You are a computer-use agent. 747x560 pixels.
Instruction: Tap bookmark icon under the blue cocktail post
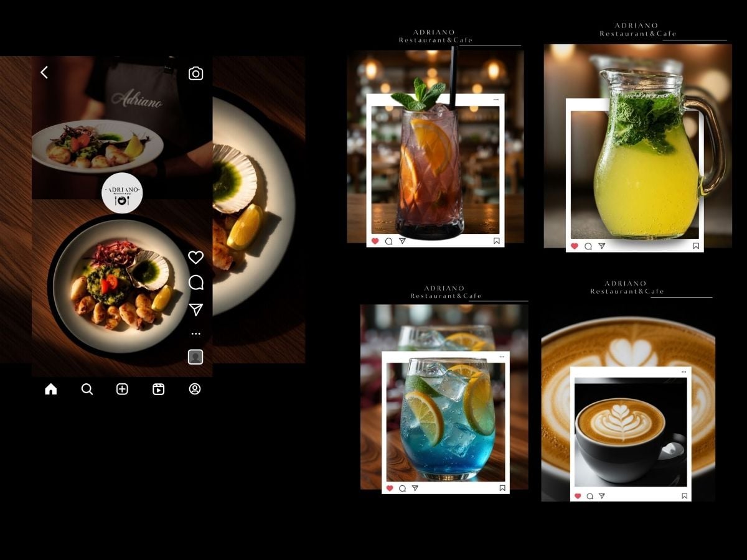point(502,488)
